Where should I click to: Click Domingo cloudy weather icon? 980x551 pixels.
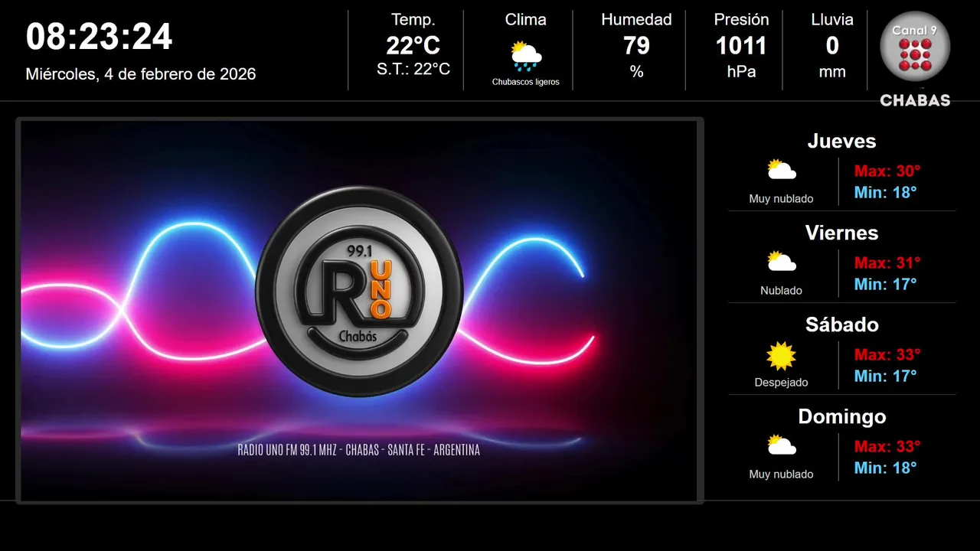782,445
